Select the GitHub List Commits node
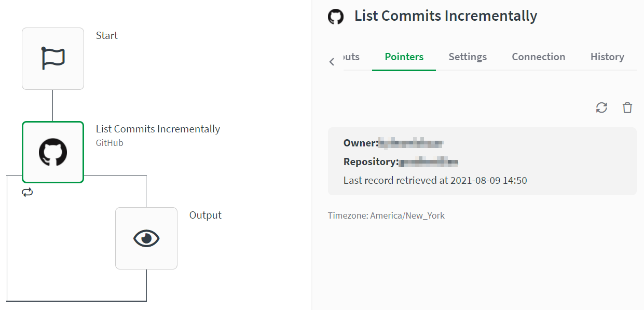This screenshot has height=310, width=644. pyautogui.click(x=52, y=152)
